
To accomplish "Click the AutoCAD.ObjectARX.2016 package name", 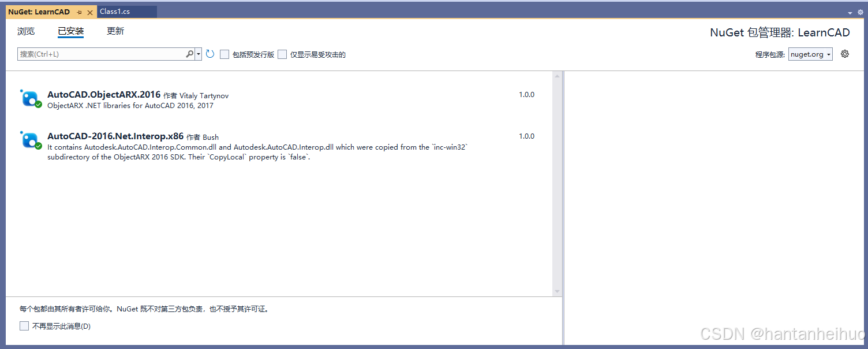I will [x=104, y=95].
